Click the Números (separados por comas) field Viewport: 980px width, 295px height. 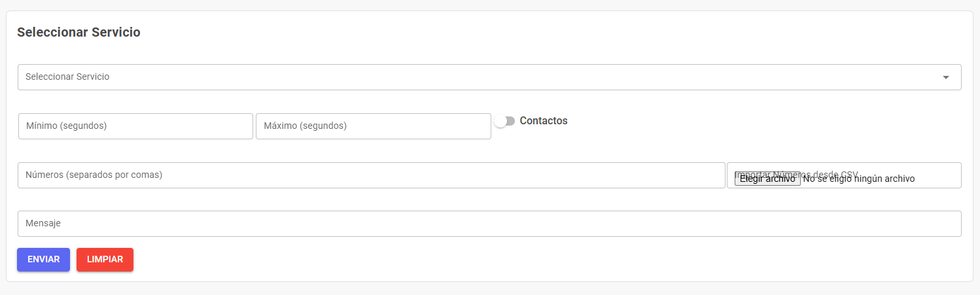coord(372,175)
